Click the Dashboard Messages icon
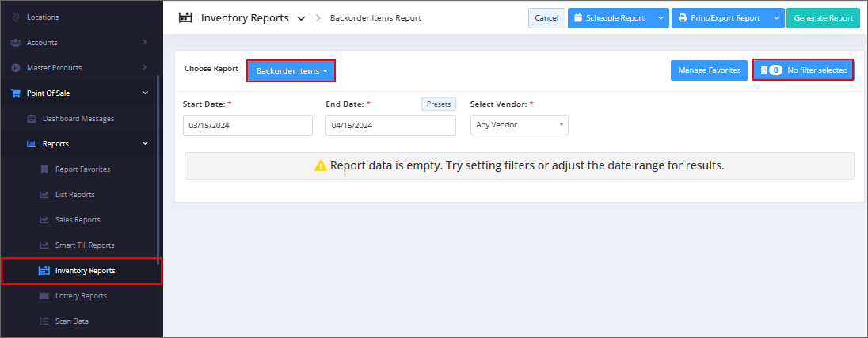 (32, 119)
